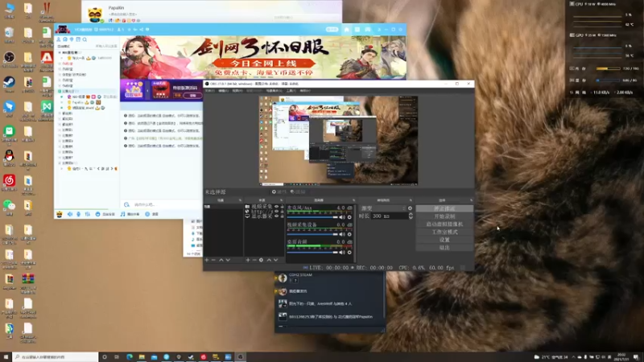The width and height of the screenshot is (644, 362).
Task: Open the 帮助 menu in OBS
Action: pos(305,91)
